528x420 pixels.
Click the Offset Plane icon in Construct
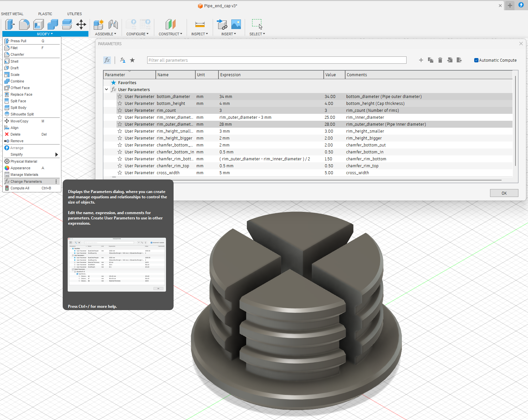170,24
